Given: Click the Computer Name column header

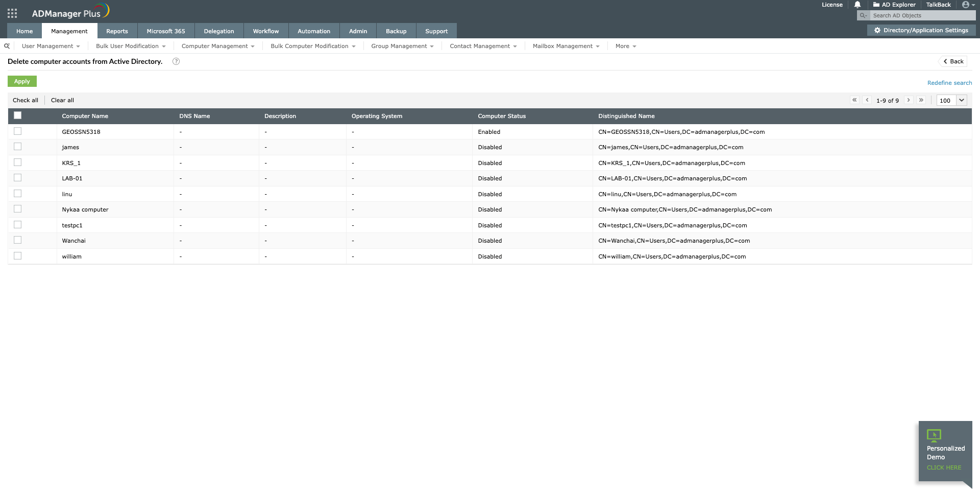Looking at the screenshot, I should pos(85,116).
